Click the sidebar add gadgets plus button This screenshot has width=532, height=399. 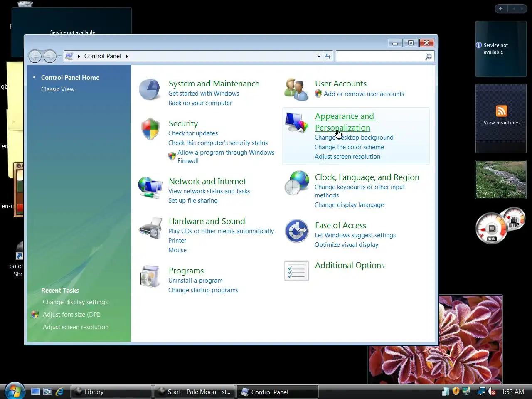coord(501,9)
